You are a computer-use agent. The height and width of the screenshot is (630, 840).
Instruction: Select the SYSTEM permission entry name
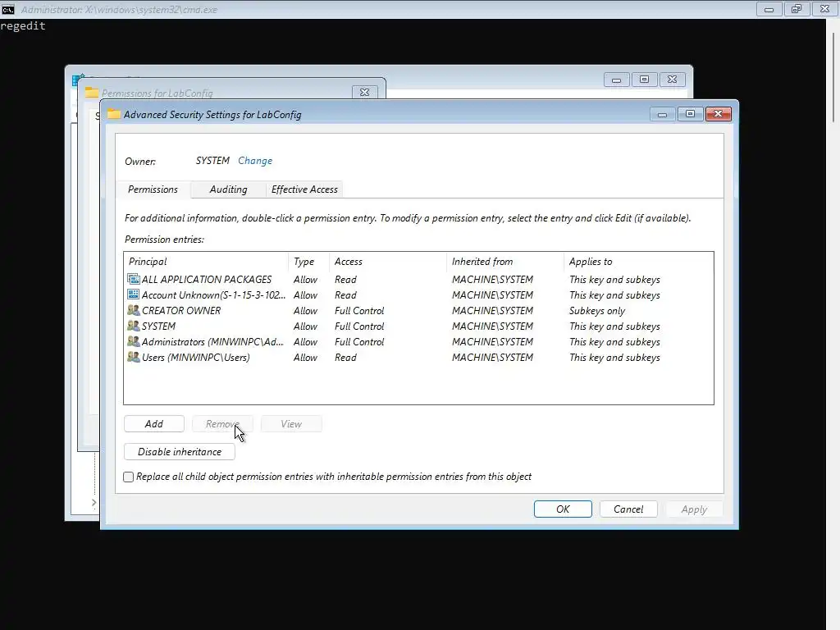click(158, 326)
